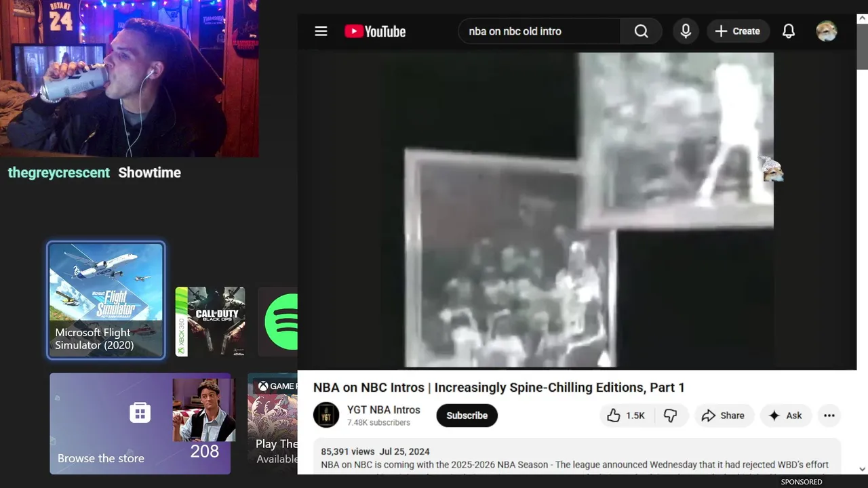
Task: Click the search field with 'nba on nbc old intro'
Action: click(539, 31)
